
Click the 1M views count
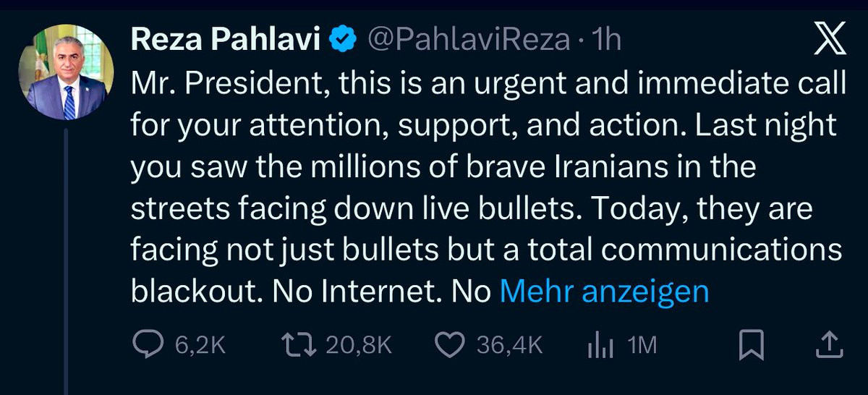642,346
